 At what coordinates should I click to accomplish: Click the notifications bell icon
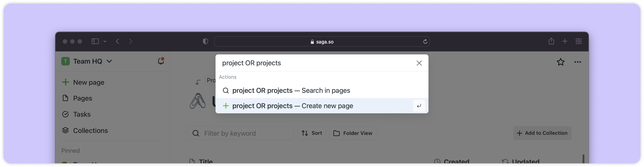(x=161, y=61)
